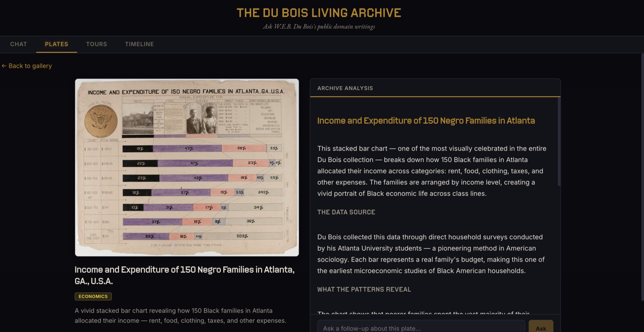Screen dimensions: 644x332
Task: Click the plate title ending 'GA., U.S.A.'
Action: point(185,275)
